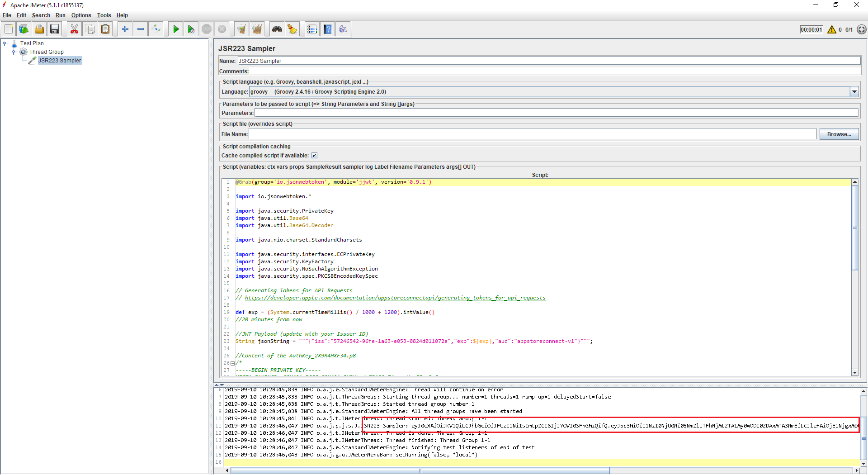Click into the Parameters input field

[x=556, y=113]
